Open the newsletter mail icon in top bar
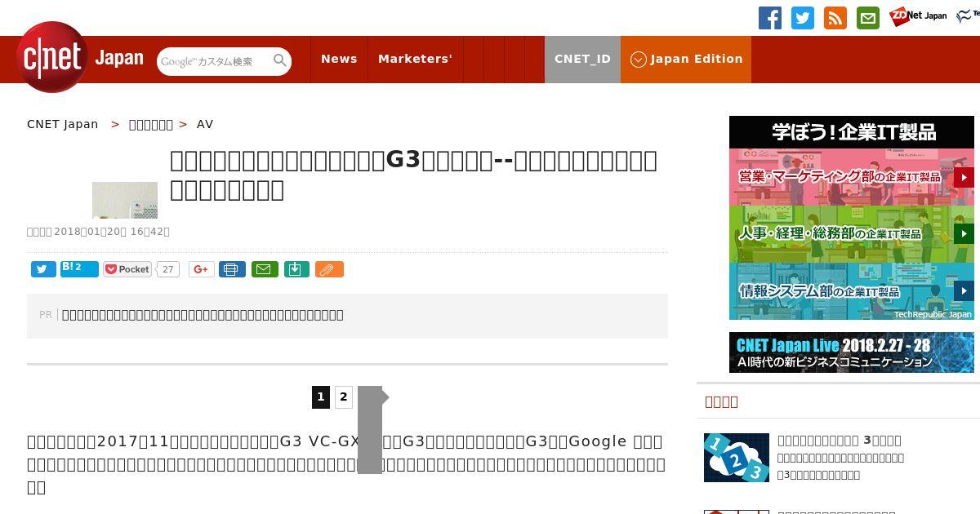Image resolution: width=980 pixels, height=514 pixels. click(x=868, y=18)
